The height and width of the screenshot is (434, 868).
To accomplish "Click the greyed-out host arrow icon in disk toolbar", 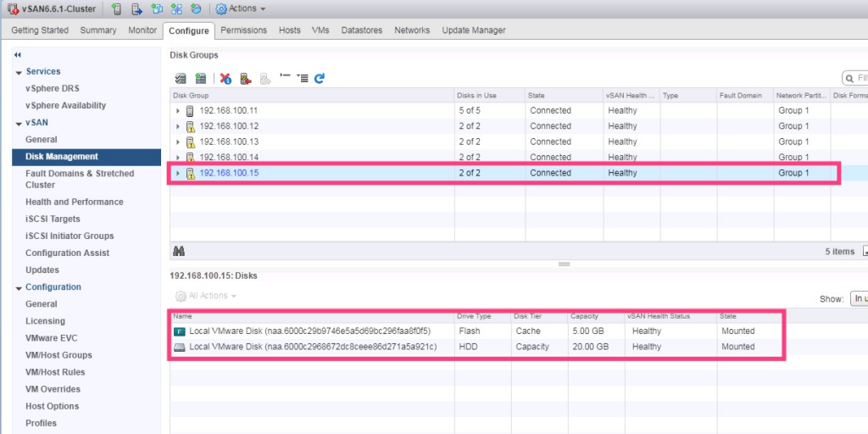I will (x=265, y=79).
